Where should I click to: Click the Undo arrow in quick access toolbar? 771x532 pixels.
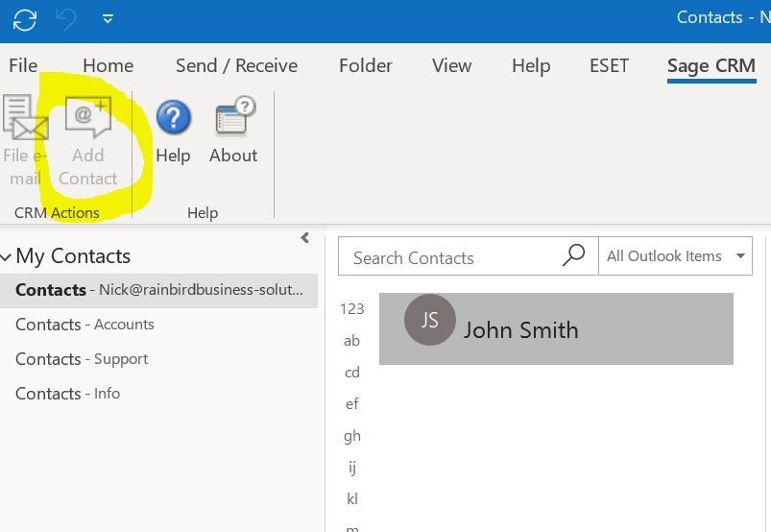(x=65, y=19)
